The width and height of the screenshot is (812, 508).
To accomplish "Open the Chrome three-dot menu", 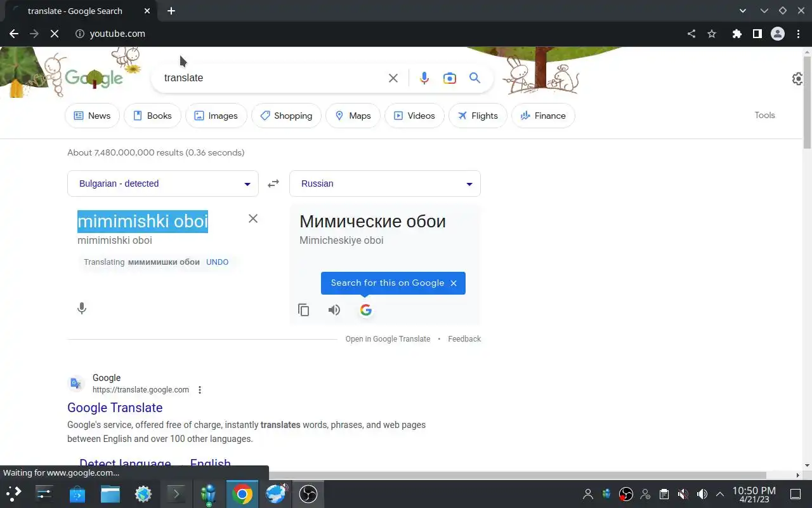I will tap(799, 34).
